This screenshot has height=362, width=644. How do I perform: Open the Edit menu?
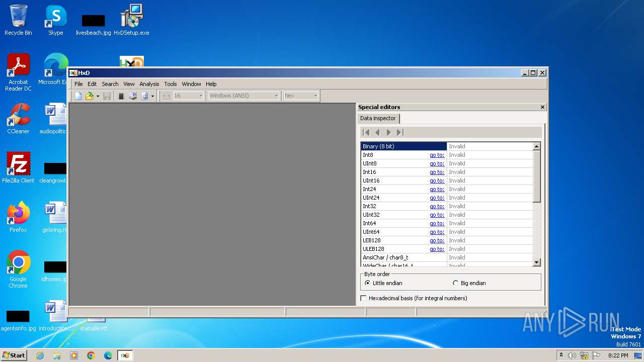point(92,84)
